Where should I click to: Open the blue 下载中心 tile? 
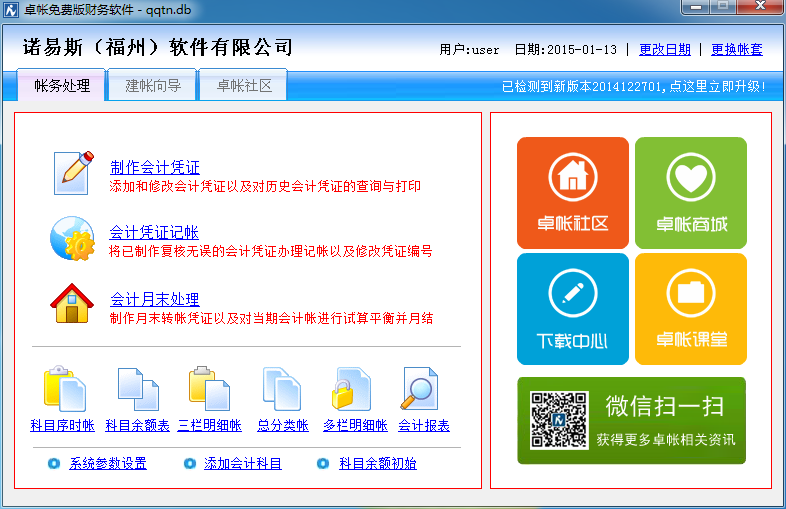click(x=573, y=309)
